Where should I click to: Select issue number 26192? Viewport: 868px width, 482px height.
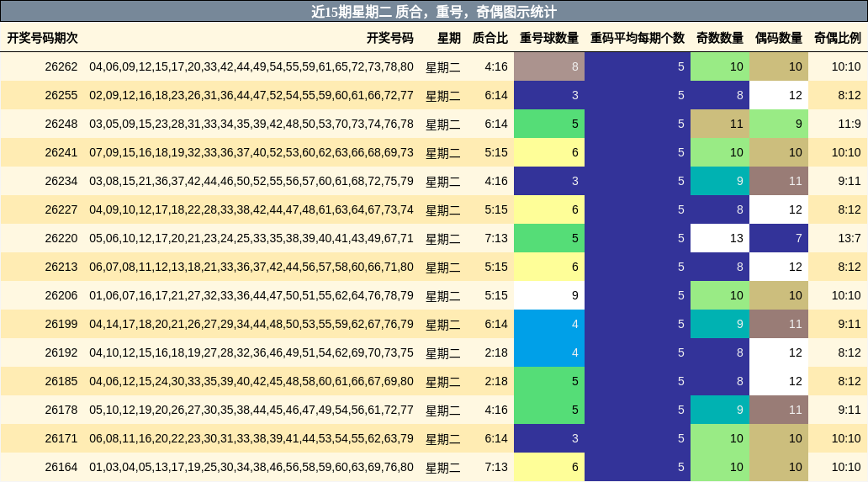61,352
